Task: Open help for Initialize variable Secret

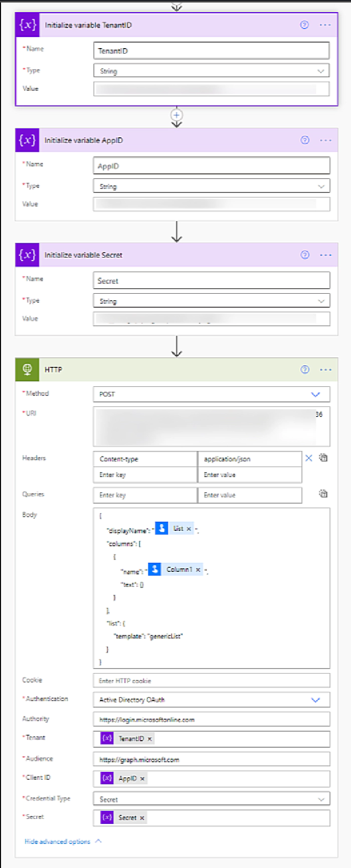Action: pyautogui.click(x=305, y=255)
